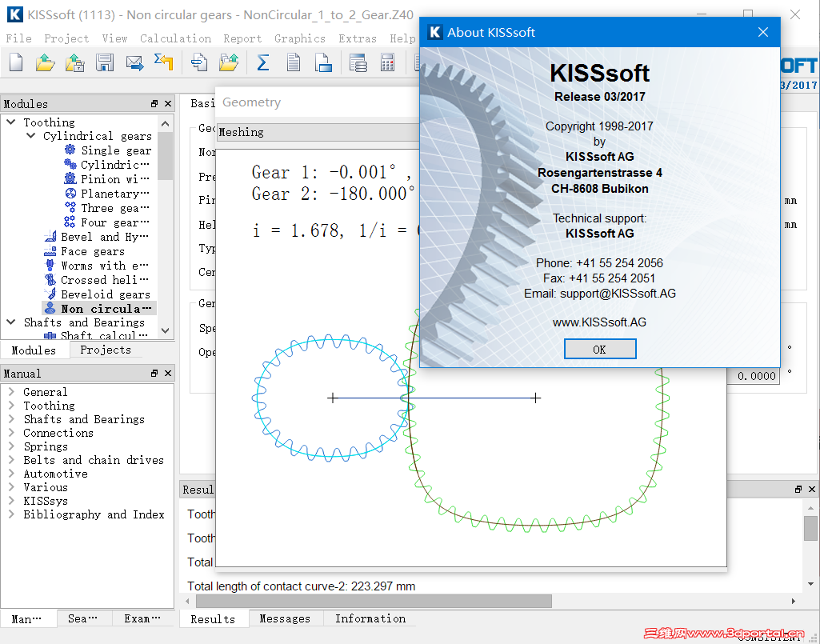
Task: Open the Report menu
Action: pos(242,38)
